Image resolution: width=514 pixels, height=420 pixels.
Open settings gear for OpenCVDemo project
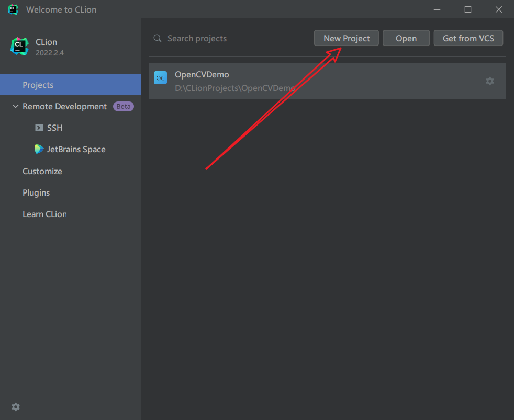[x=490, y=81]
